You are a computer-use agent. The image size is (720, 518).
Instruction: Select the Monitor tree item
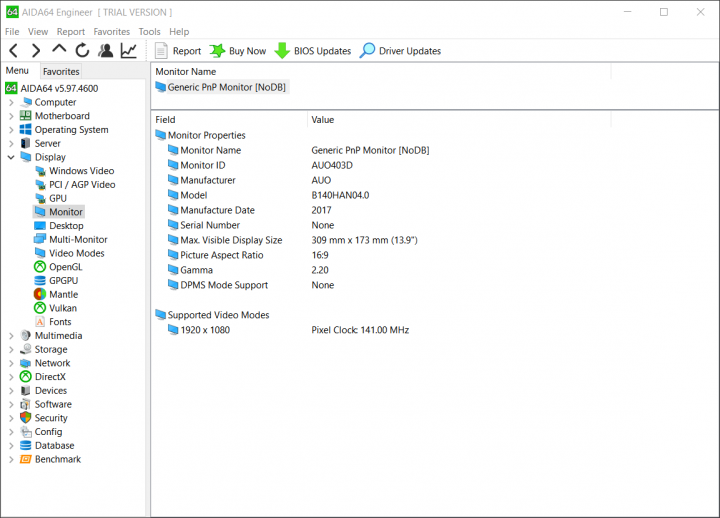click(x=66, y=212)
